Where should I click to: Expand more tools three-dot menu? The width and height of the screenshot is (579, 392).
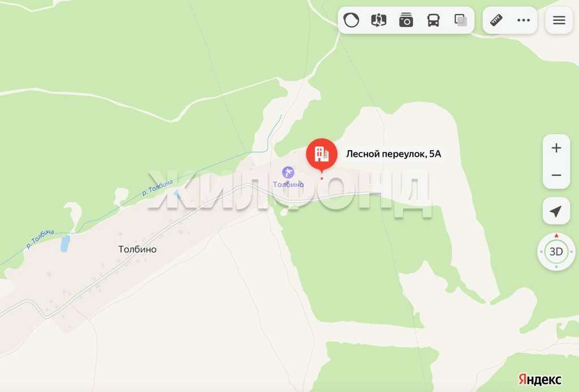524,20
